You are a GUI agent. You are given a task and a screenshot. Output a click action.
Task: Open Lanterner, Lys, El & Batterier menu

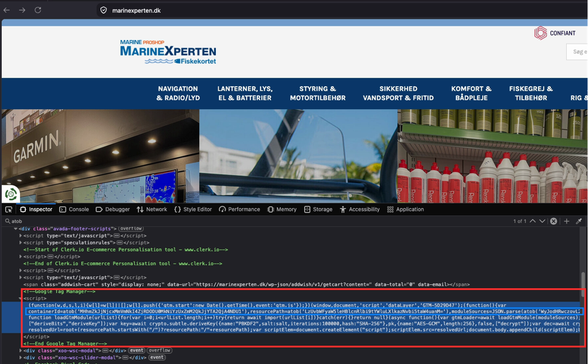(x=245, y=94)
